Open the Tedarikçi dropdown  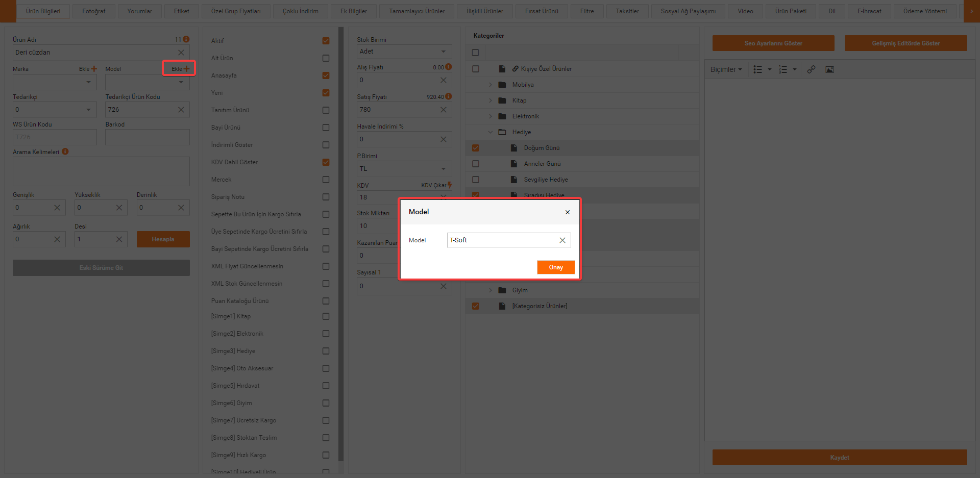(55, 110)
